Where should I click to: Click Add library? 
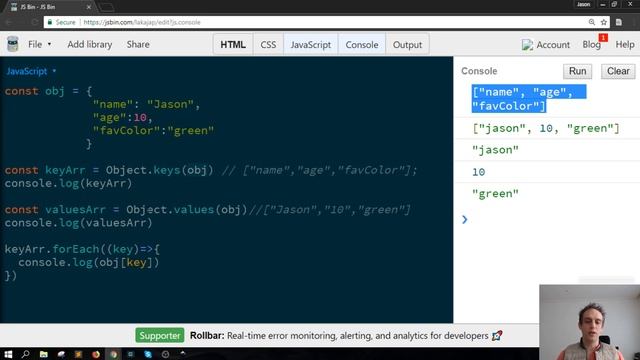click(x=90, y=44)
